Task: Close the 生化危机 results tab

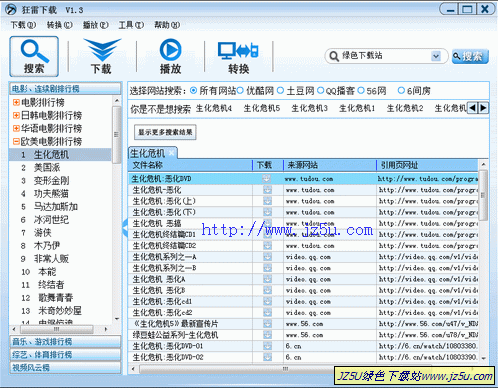Action: pyautogui.click(x=171, y=153)
